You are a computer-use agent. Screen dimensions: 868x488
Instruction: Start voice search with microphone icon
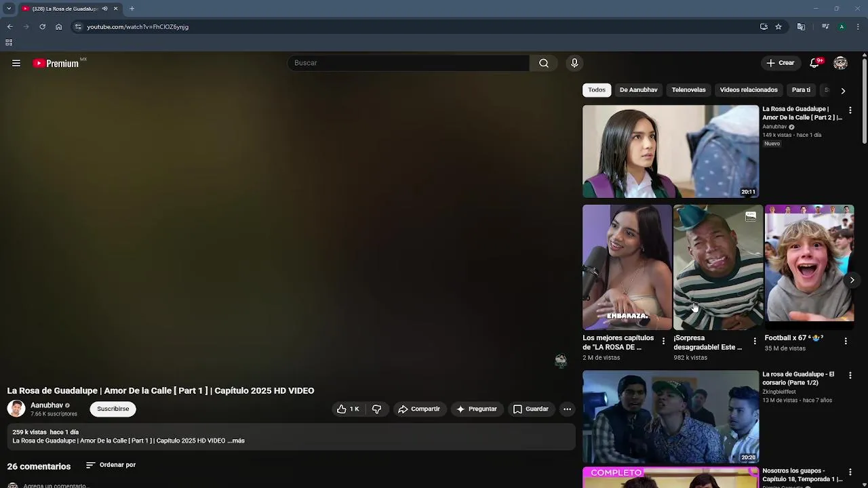(x=574, y=63)
